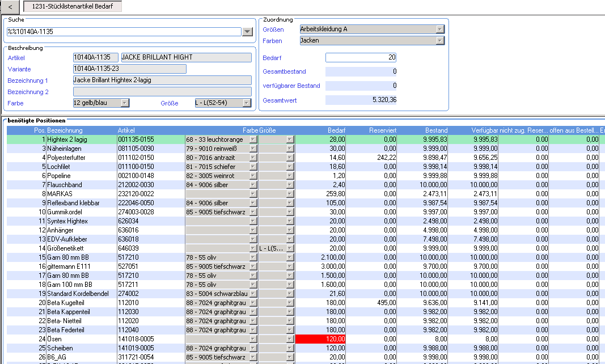Open color dropdown for Lochfilet row
Viewport: 605px width, 364px height.
tap(253, 167)
